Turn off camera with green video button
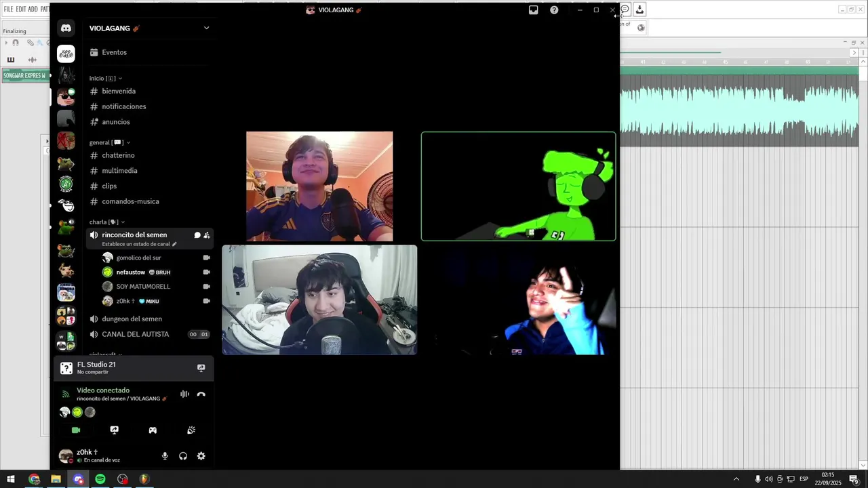The image size is (868, 488). click(76, 430)
